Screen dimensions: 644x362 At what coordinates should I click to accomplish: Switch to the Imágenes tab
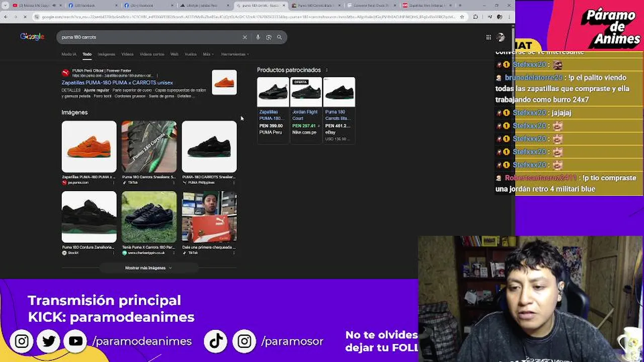click(x=106, y=54)
